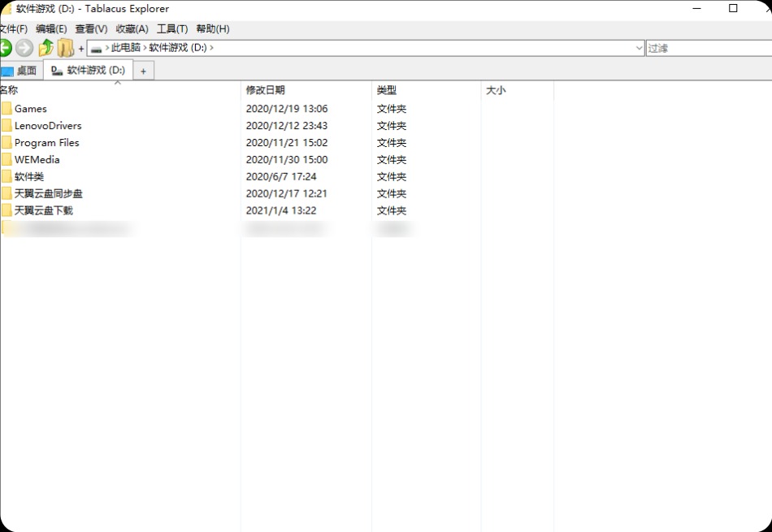
Task: Click the green Back navigation arrow
Action: (6, 47)
